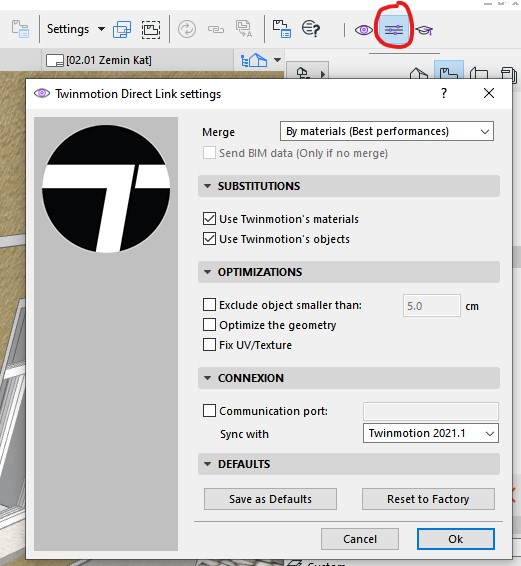Disable Use Twinmotion's materials checkbox
The height and width of the screenshot is (566, 521).
click(x=209, y=219)
